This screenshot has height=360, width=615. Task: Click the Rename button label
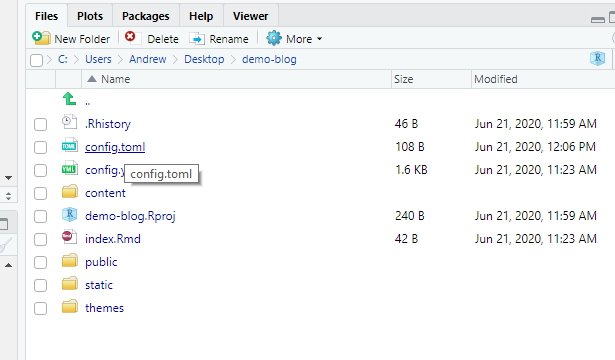click(229, 39)
